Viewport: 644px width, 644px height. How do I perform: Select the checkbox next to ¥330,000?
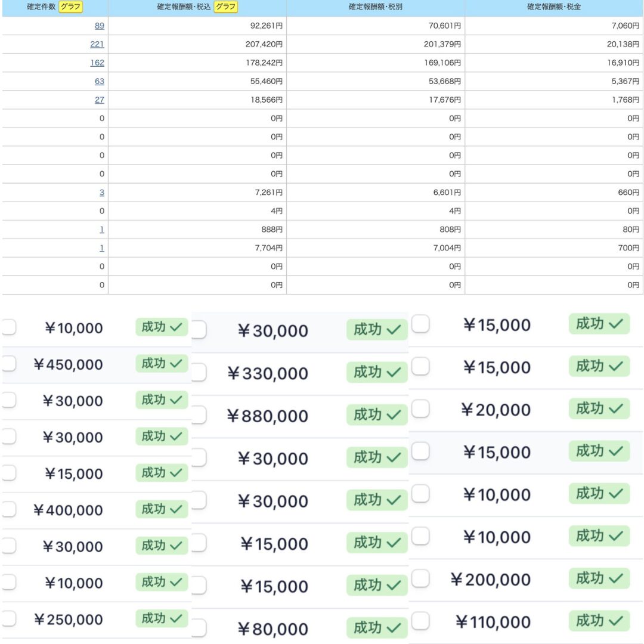(199, 372)
